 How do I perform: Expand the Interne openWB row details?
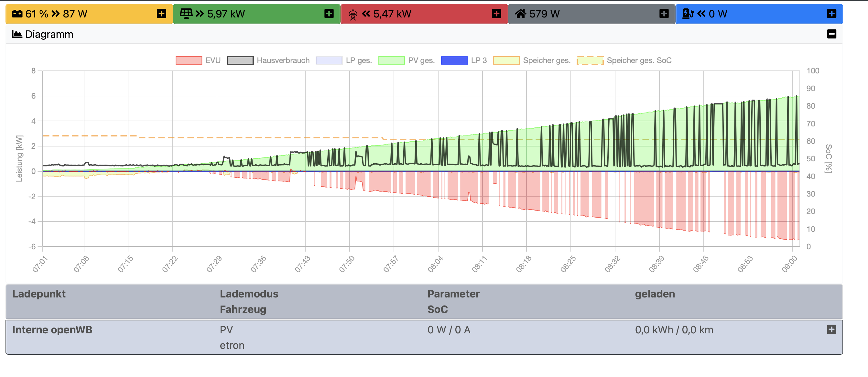pos(831,329)
